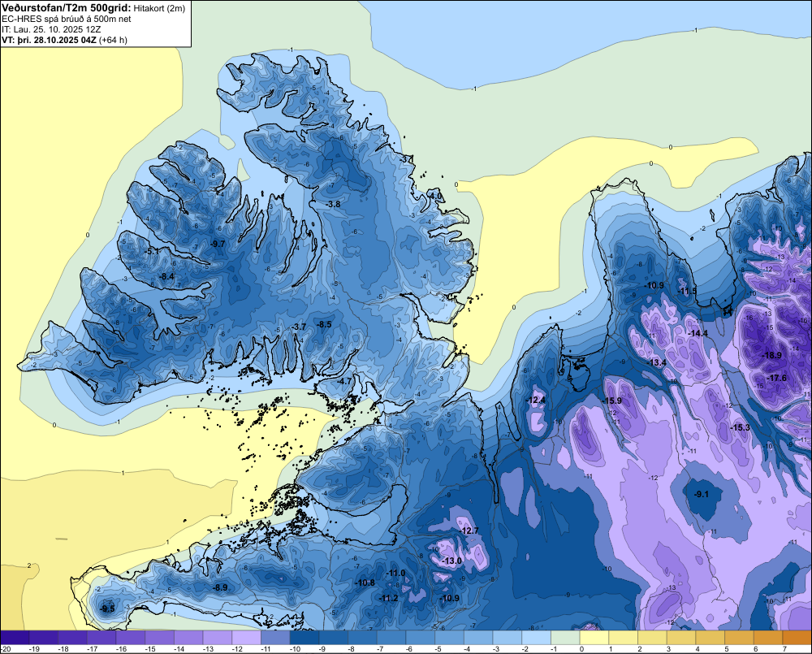The height and width of the screenshot is (654, 812).
Task: Pick the orange legend swatch at 7
Action: tap(797, 638)
